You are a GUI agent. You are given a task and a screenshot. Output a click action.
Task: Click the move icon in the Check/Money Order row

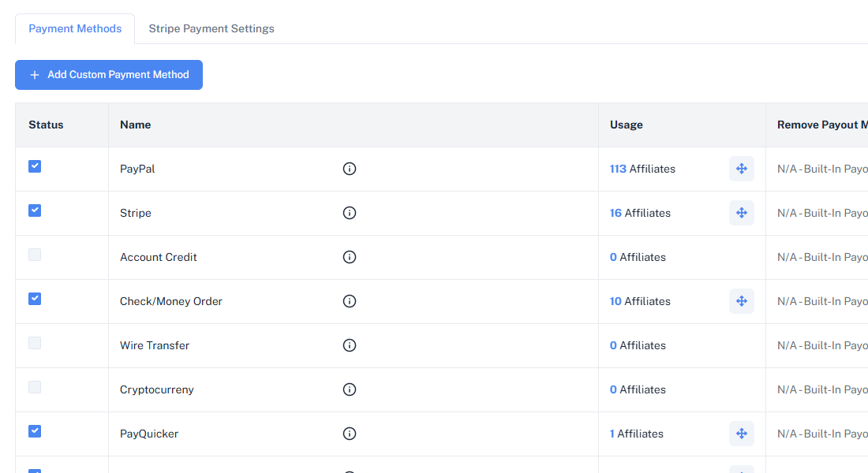coord(741,300)
